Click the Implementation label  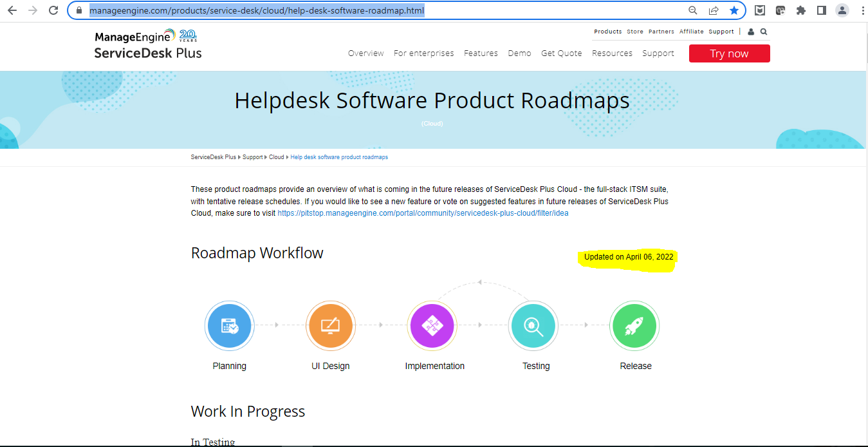coord(435,366)
